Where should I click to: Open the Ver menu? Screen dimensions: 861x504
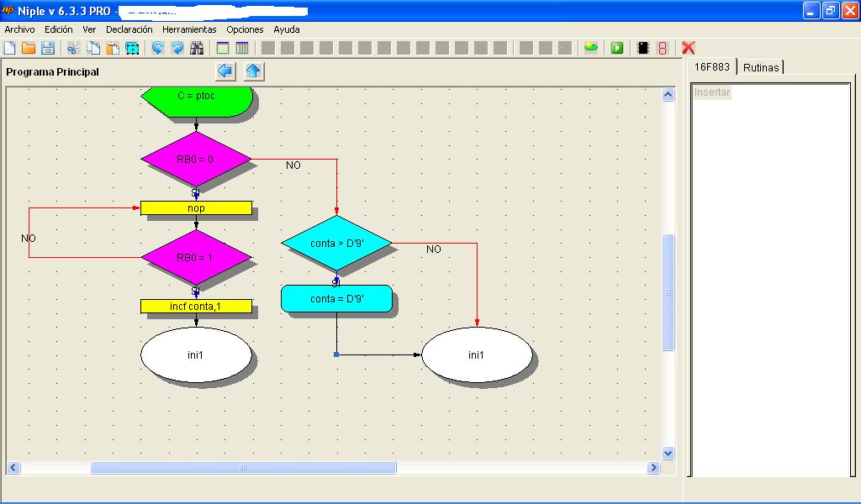pyautogui.click(x=89, y=29)
